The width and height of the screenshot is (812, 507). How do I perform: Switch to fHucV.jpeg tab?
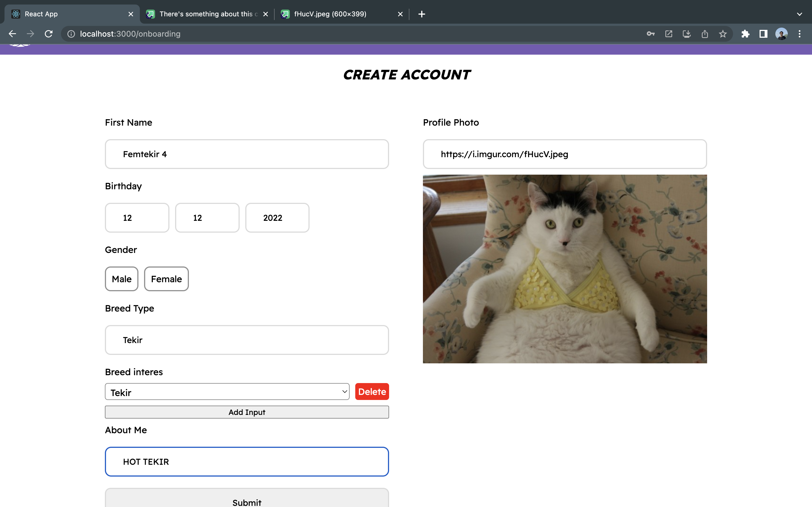(x=330, y=14)
